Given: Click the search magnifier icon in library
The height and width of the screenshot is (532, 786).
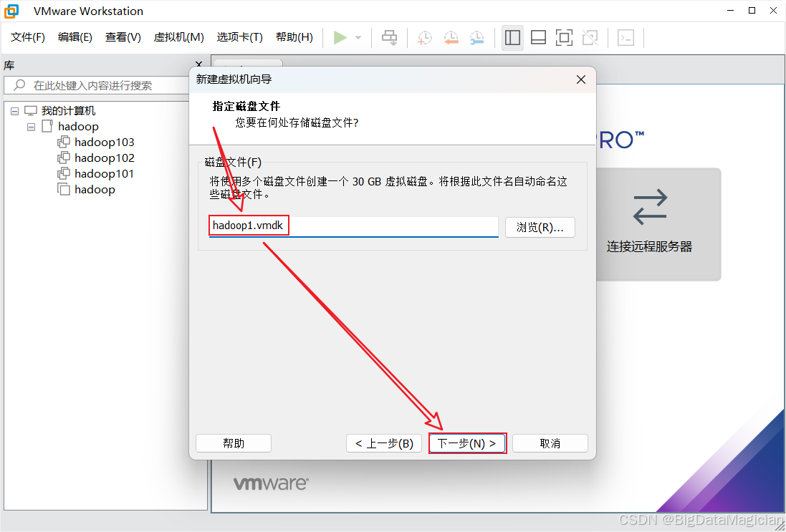Looking at the screenshot, I should tap(19, 84).
